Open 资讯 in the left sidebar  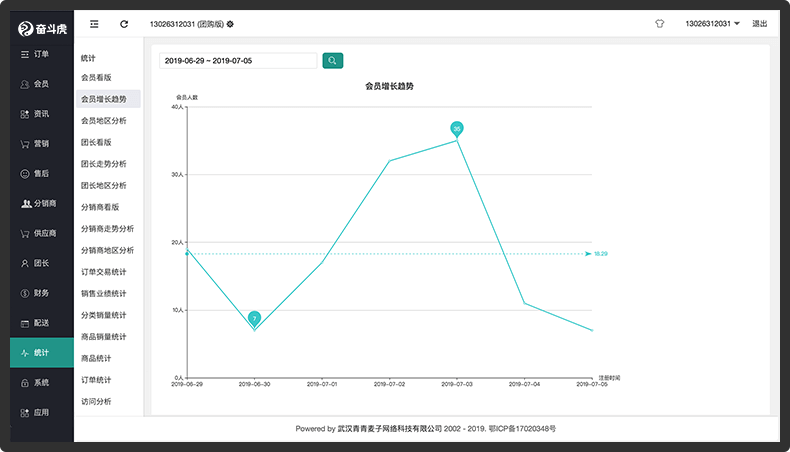[x=42, y=114]
